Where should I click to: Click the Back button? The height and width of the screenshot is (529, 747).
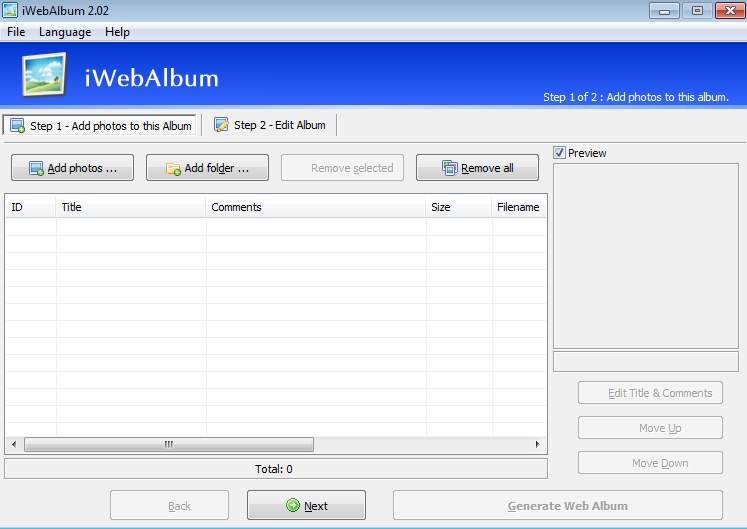169,505
